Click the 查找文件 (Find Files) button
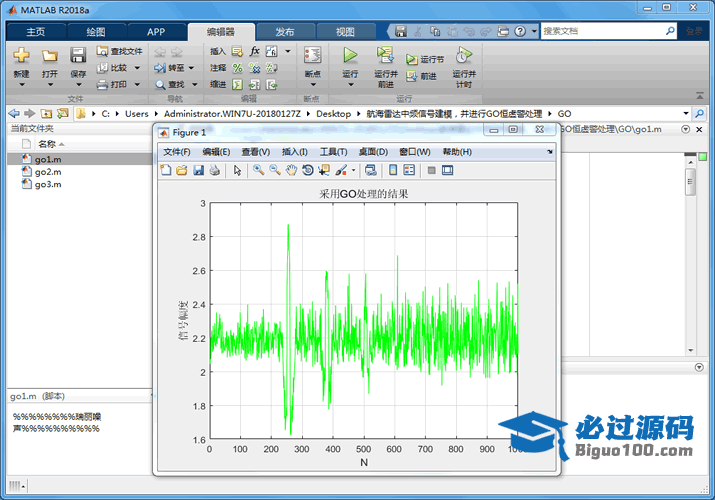 click(120, 51)
